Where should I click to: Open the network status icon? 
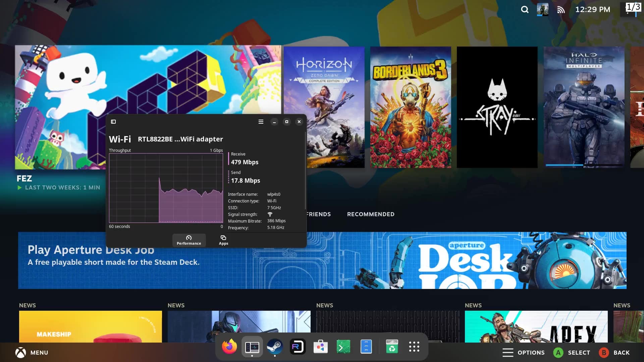tap(561, 10)
